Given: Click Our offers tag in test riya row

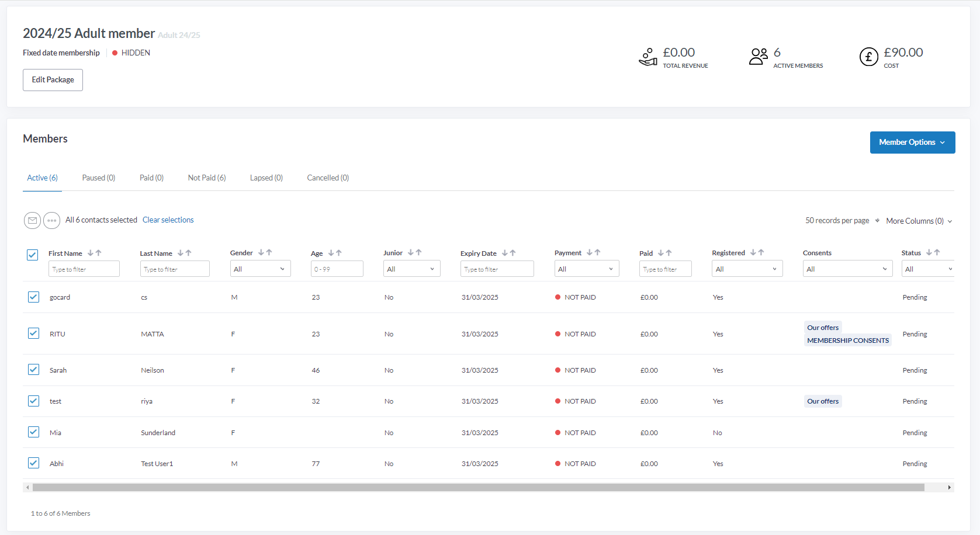Looking at the screenshot, I should pyautogui.click(x=823, y=401).
